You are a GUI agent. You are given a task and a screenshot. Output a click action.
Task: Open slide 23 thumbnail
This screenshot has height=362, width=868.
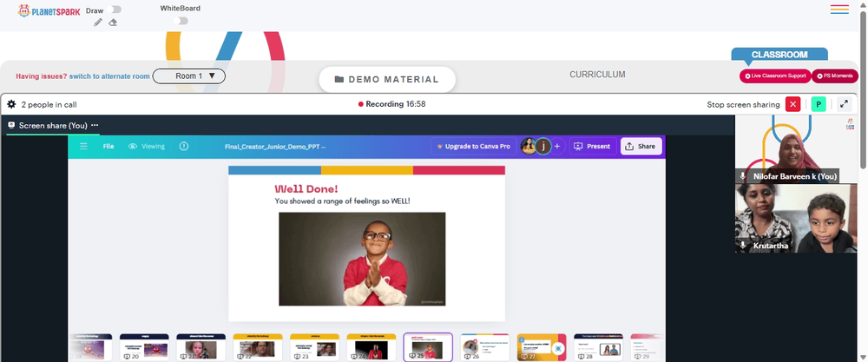(314, 347)
